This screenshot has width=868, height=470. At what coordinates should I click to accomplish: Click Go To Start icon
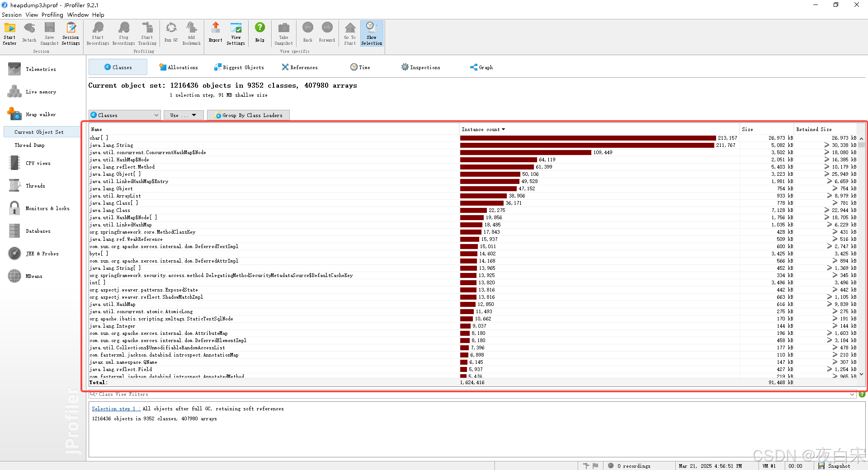[350, 33]
